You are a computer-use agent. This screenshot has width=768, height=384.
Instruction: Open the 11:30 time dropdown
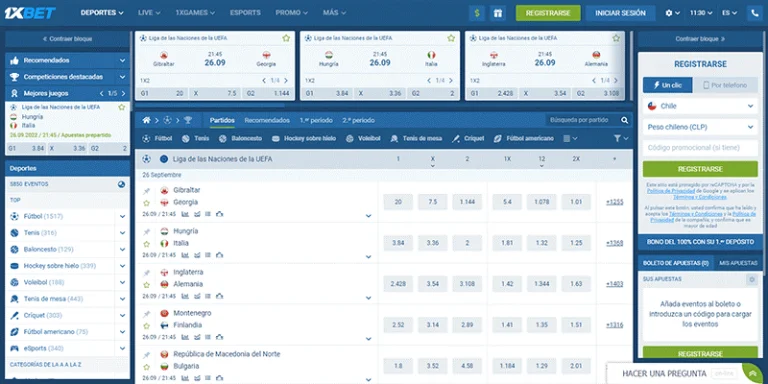click(700, 13)
